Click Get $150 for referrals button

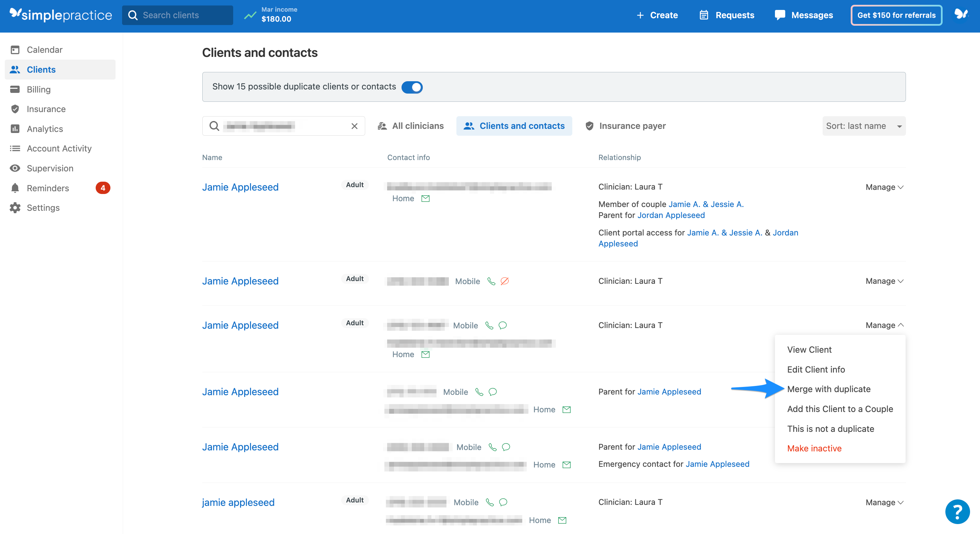896,15
